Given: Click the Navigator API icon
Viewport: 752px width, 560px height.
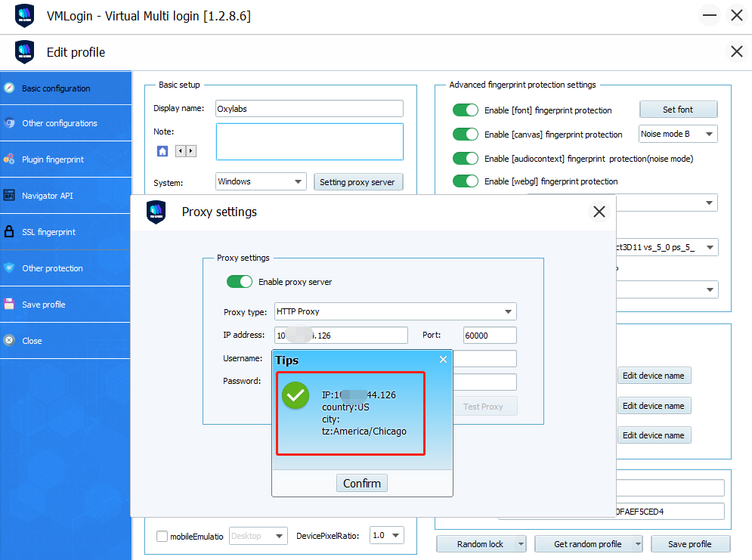Looking at the screenshot, I should click(x=9, y=195).
